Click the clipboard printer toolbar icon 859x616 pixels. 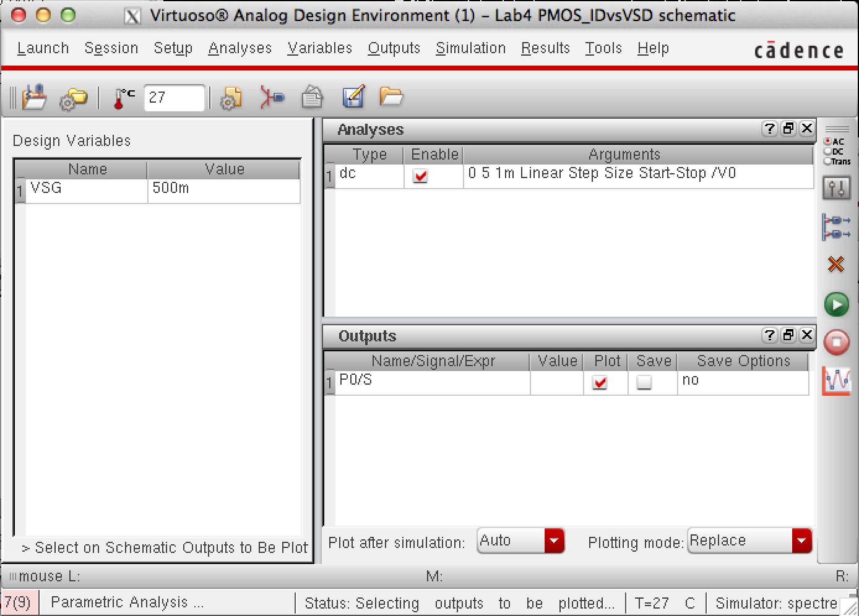(x=313, y=97)
